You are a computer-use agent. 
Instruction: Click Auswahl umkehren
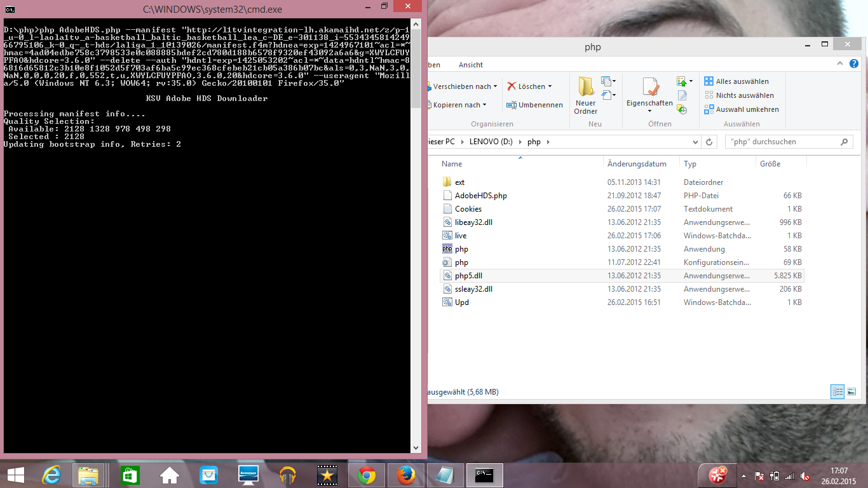click(x=742, y=109)
